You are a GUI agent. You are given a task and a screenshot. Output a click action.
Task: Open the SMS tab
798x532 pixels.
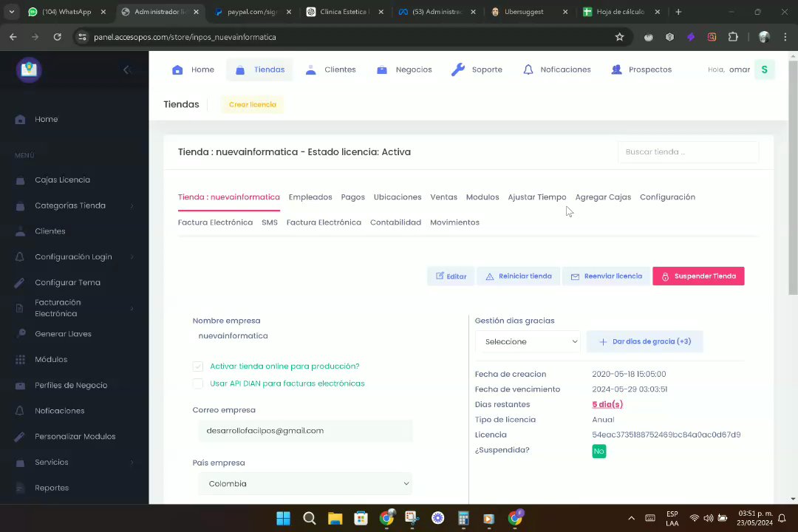point(269,222)
